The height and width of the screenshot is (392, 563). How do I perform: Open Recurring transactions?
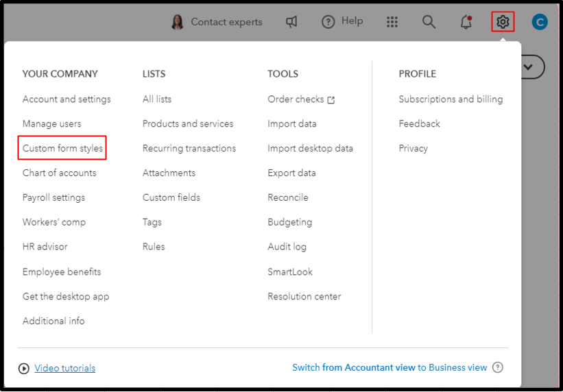(x=189, y=148)
